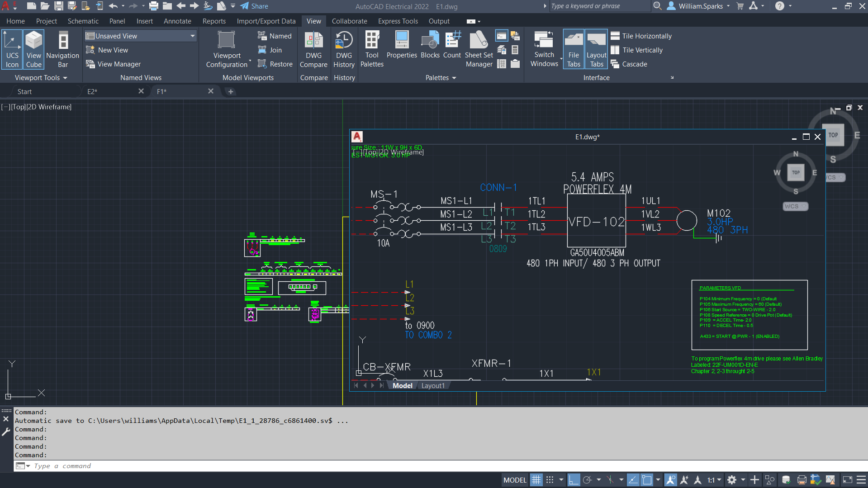868x488 pixels.
Task: Click Cascade windows button
Action: click(x=629, y=64)
